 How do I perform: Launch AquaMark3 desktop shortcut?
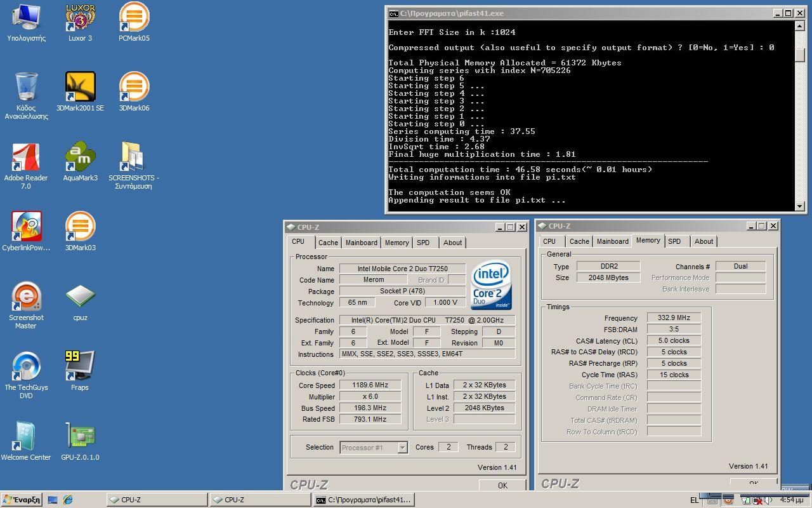80,162
